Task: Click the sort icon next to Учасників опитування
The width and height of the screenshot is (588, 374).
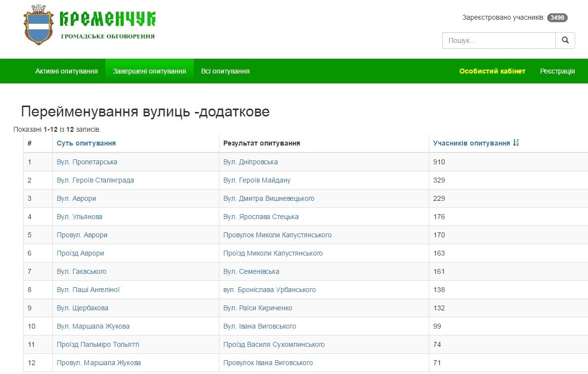Action: tap(516, 143)
